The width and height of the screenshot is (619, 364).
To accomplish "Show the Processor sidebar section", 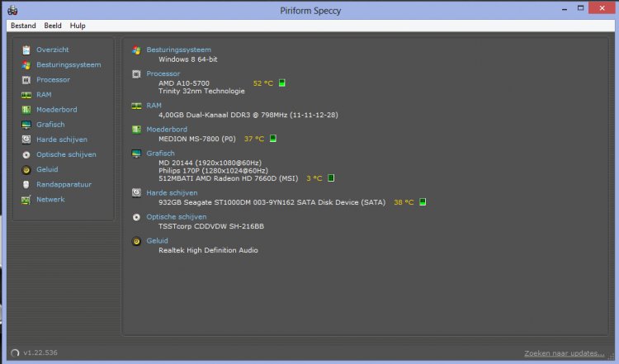I will point(54,80).
